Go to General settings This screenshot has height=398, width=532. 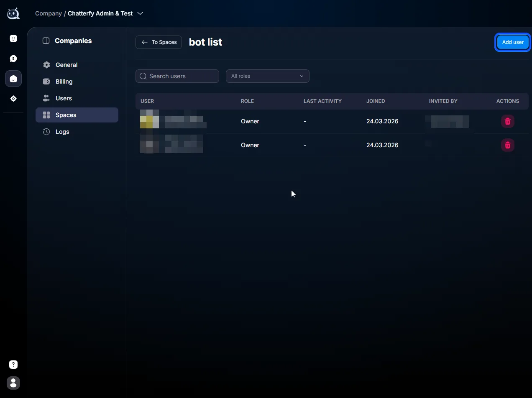pos(77,65)
